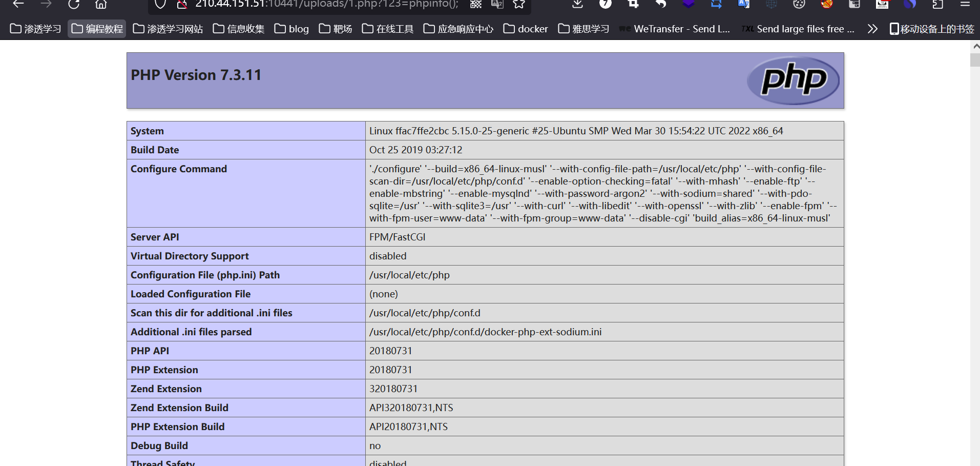The image size is (980, 466).
Task: Show the insecure connection lock icon info
Action: 181,4
